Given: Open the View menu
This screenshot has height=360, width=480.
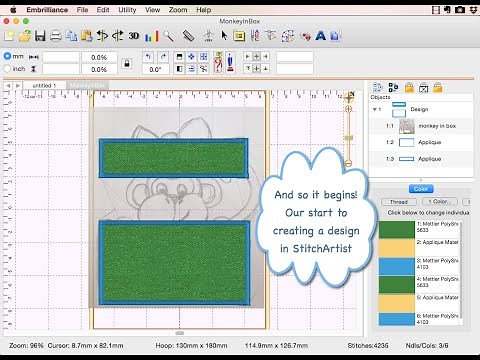Looking at the screenshot, I should point(152,10).
